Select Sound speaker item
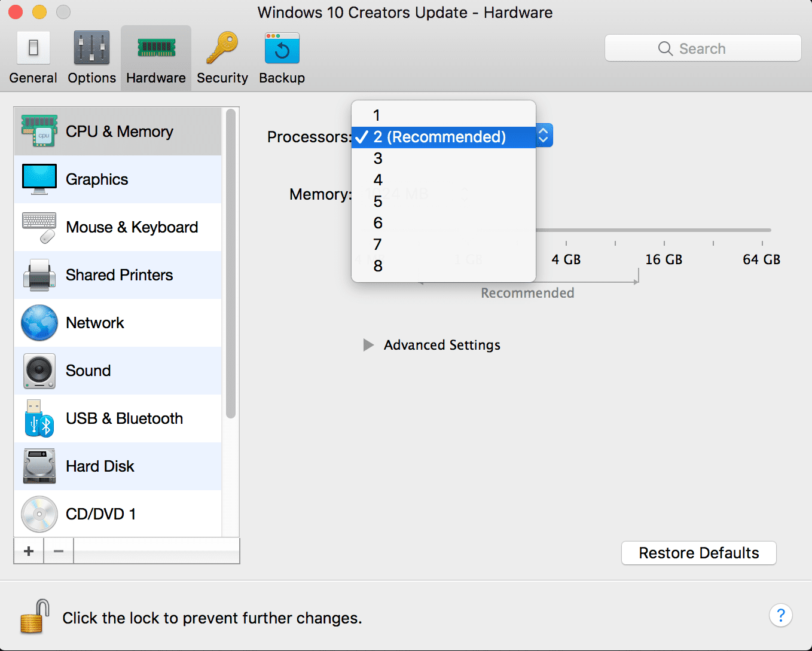 click(x=118, y=371)
